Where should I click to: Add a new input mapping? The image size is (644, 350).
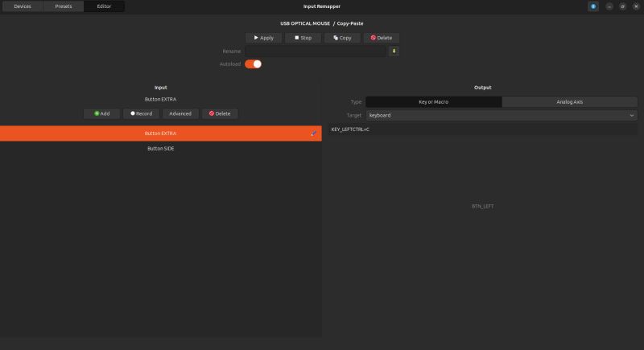(x=101, y=113)
